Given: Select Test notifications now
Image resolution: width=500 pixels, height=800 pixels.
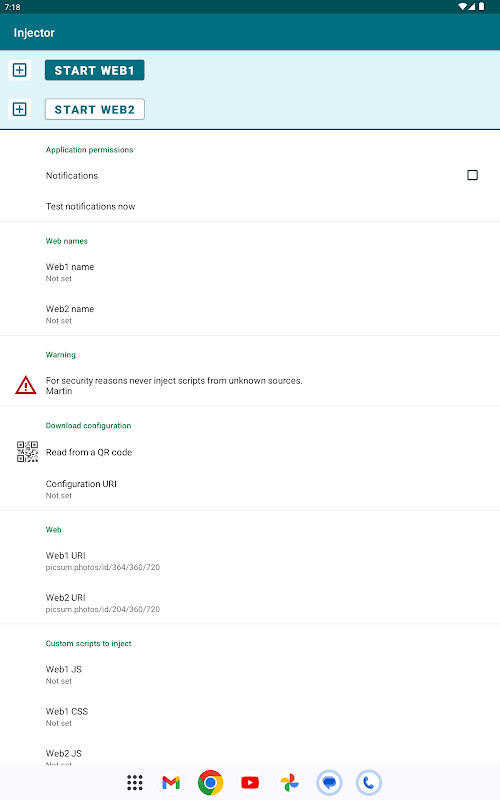Looking at the screenshot, I should (250, 206).
